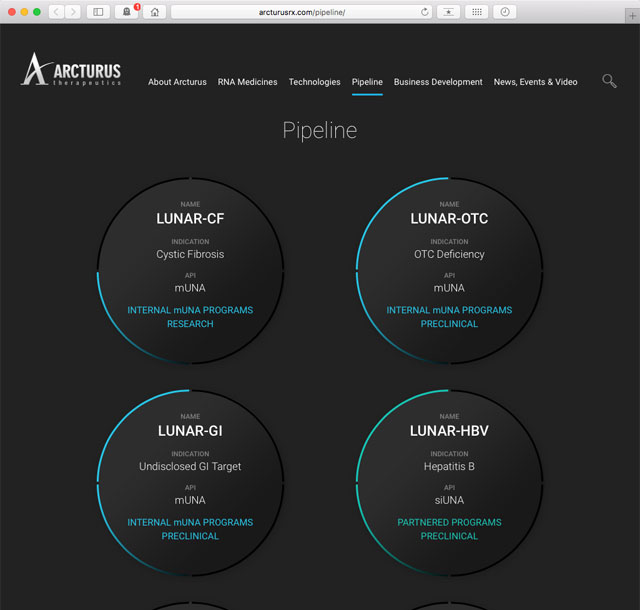Image resolution: width=640 pixels, height=610 pixels.
Task: Open the LUNAR-OTC program title
Action: click(449, 219)
